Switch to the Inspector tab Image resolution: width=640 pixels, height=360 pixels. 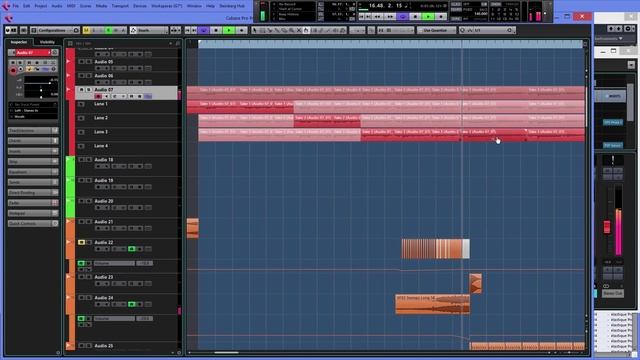pyautogui.click(x=19, y=42)
